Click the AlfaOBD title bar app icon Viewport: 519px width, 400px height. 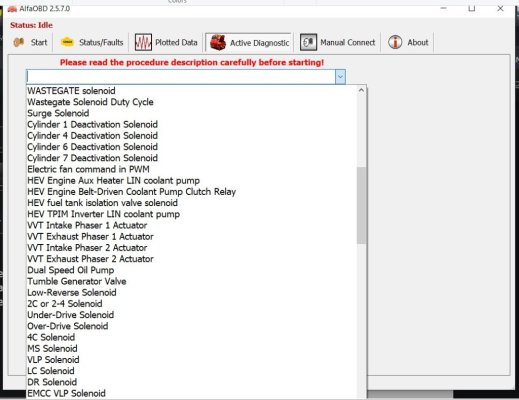[12, 9]
